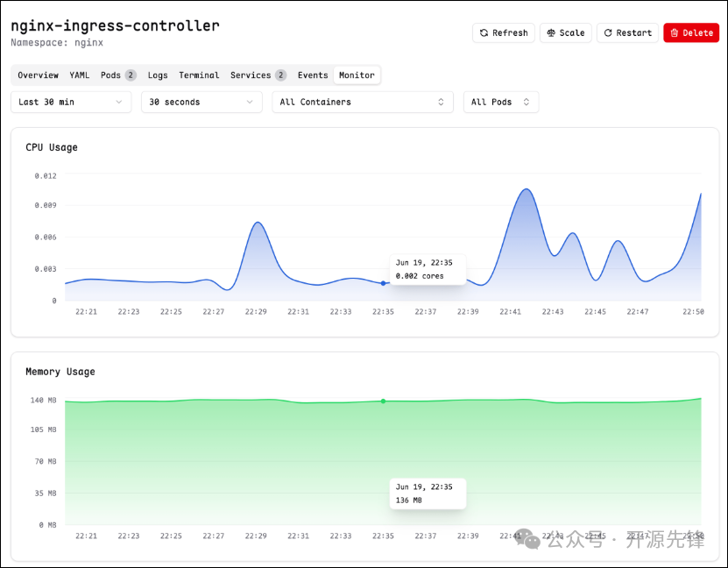Image resolution: width=728 pixels, height=568 pixels.
Task: Open the Terminal tab
Action: point(199,75)
